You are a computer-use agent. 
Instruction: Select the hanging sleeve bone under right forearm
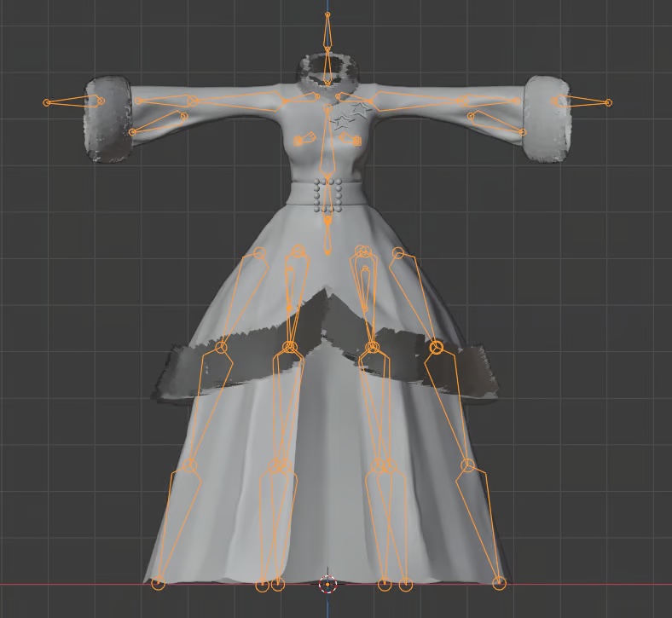(x=497, y=124)
